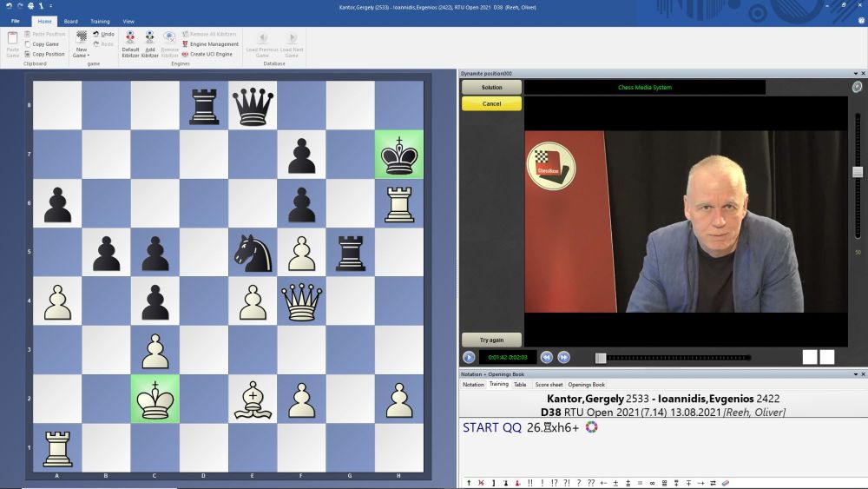Viewport: 868px width, 489px height.
Task: Open the Score sheet tab
Action: point(548,384)
